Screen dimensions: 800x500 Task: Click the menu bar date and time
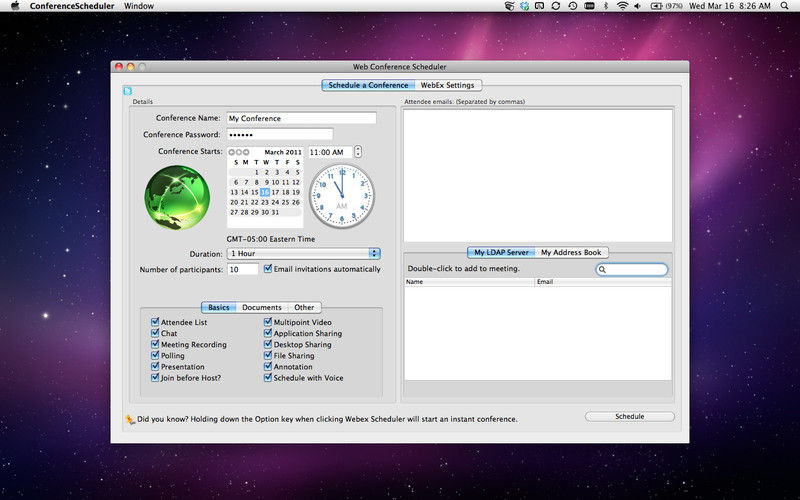[x=730, y=6]
